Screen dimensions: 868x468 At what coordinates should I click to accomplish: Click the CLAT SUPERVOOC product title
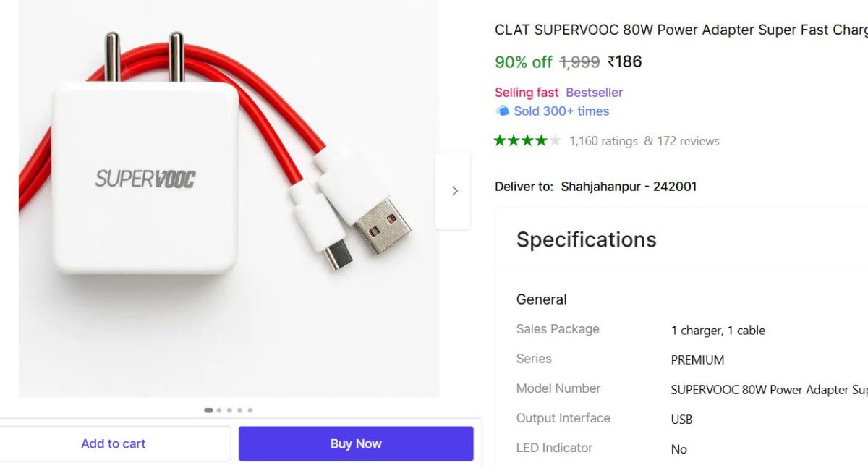(680, 30)
